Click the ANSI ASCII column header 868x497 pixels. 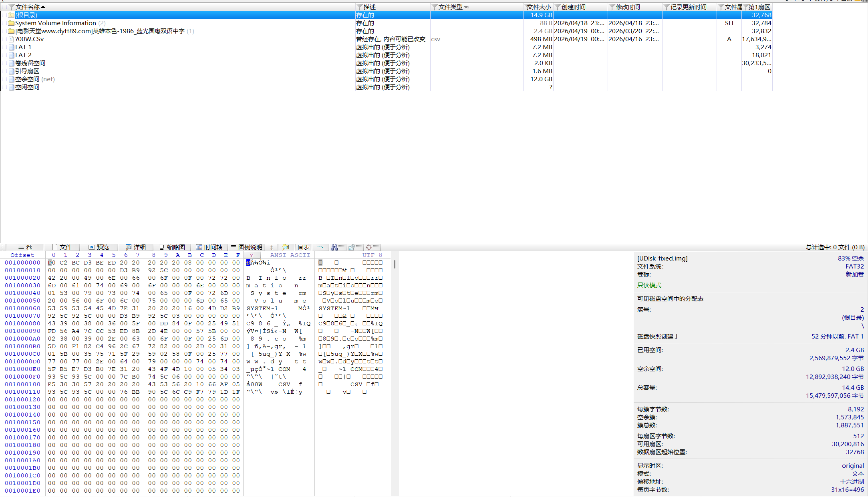[x=290, y=255]
